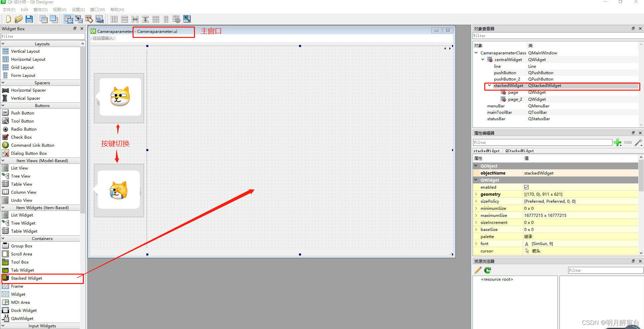The width and height of the screenshot is (644, 329).
Task: Select <resource root> in resource browser
Action: tap(497, 279)
